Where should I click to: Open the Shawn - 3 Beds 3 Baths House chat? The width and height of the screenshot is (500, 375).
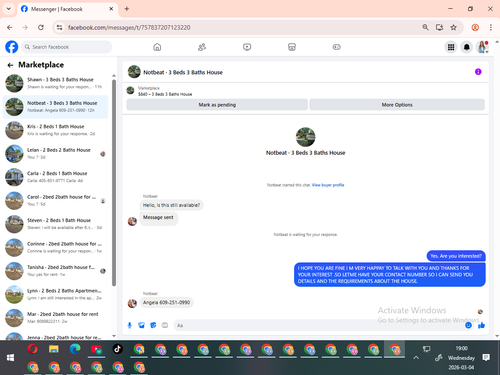[55, 83]
